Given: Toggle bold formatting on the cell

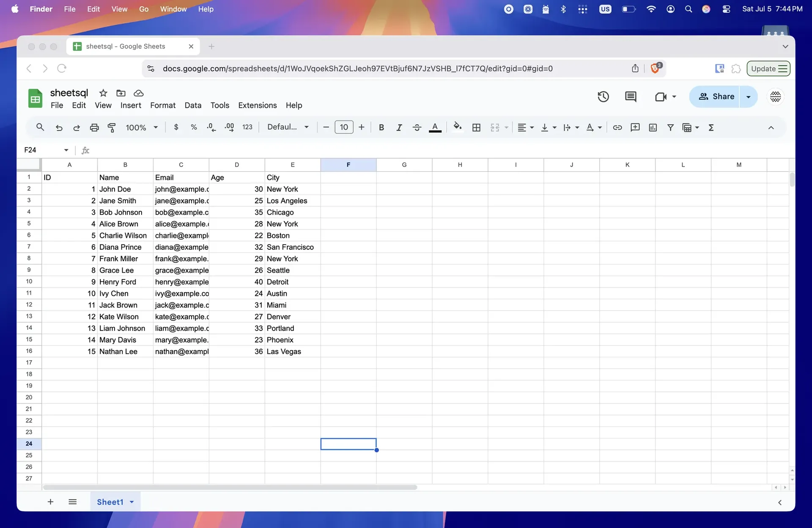Looking at the screenshot, I should [381, 127].
